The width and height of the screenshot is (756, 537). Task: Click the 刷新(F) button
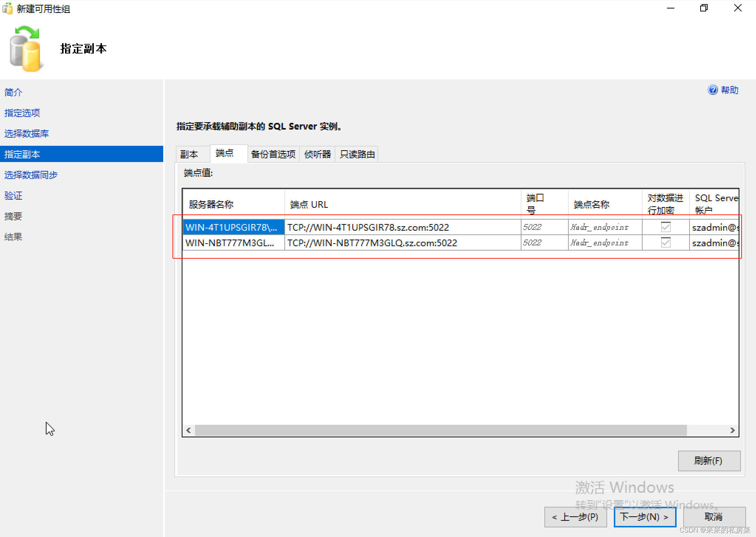tap(709, 460)
